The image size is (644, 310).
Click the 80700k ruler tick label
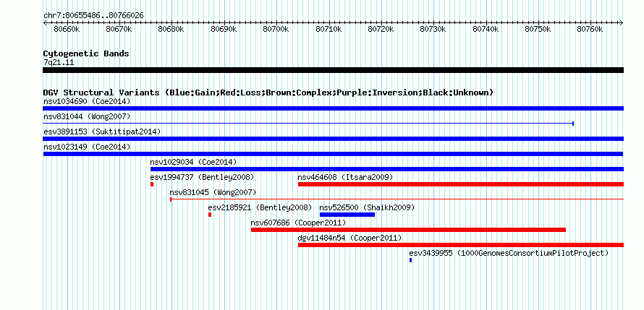point(276,29)
